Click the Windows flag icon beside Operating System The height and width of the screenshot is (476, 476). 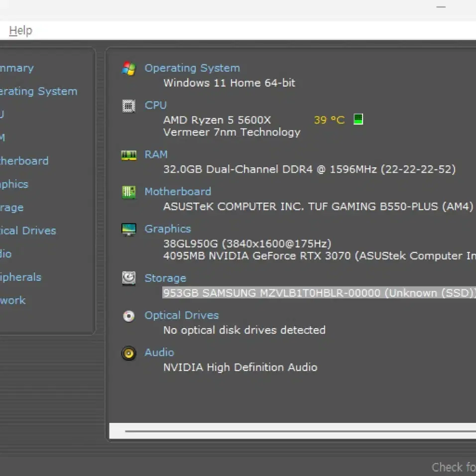coord(129,69)
